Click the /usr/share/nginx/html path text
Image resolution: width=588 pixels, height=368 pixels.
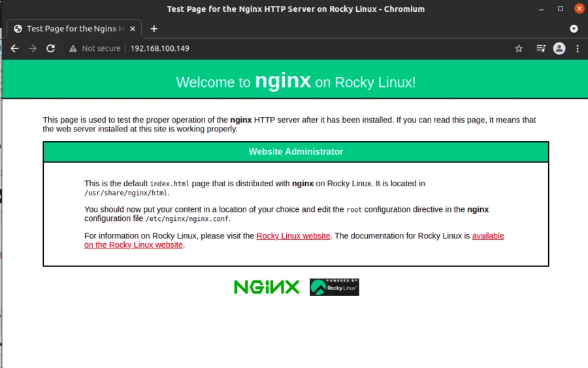click(127, 193)
